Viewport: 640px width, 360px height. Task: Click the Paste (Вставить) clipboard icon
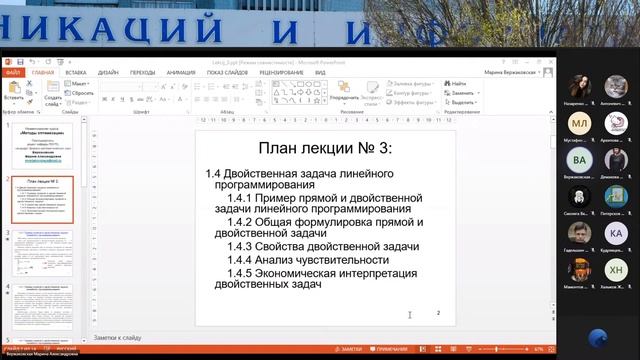click(14, 87)
